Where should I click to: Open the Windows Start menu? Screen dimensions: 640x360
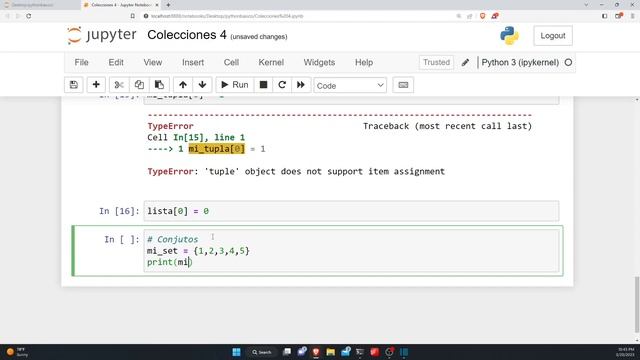point(236,352)
